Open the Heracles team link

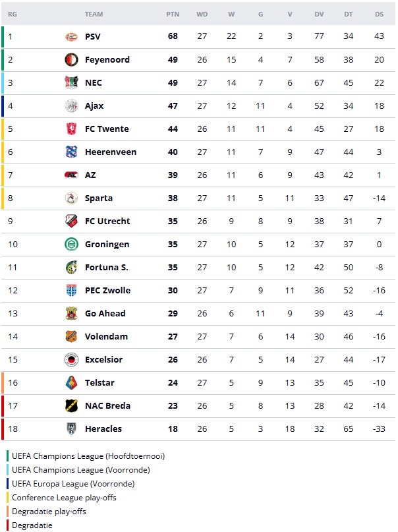[103, 429]
